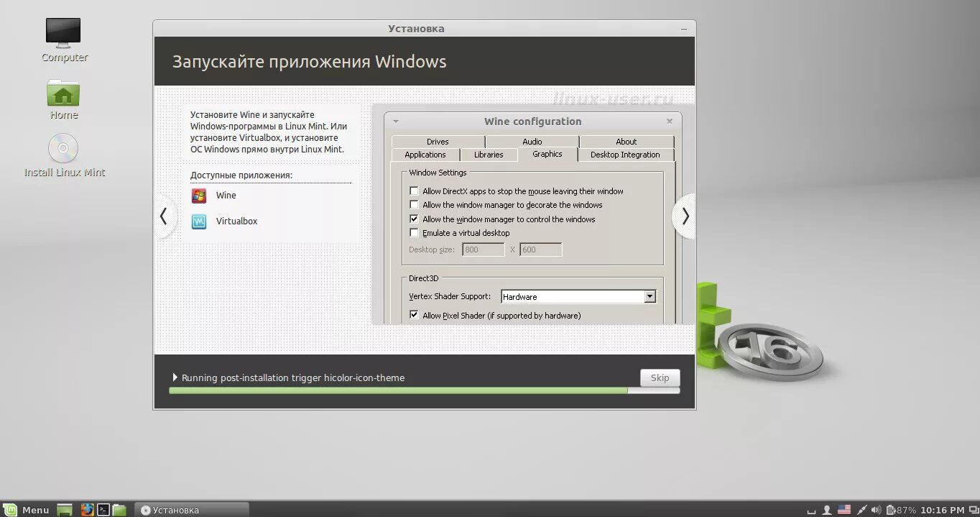The height and width of the screenshot is (517, 980).
Task: Open the Terminal launcher in the panel
Action: coord(103,510)
